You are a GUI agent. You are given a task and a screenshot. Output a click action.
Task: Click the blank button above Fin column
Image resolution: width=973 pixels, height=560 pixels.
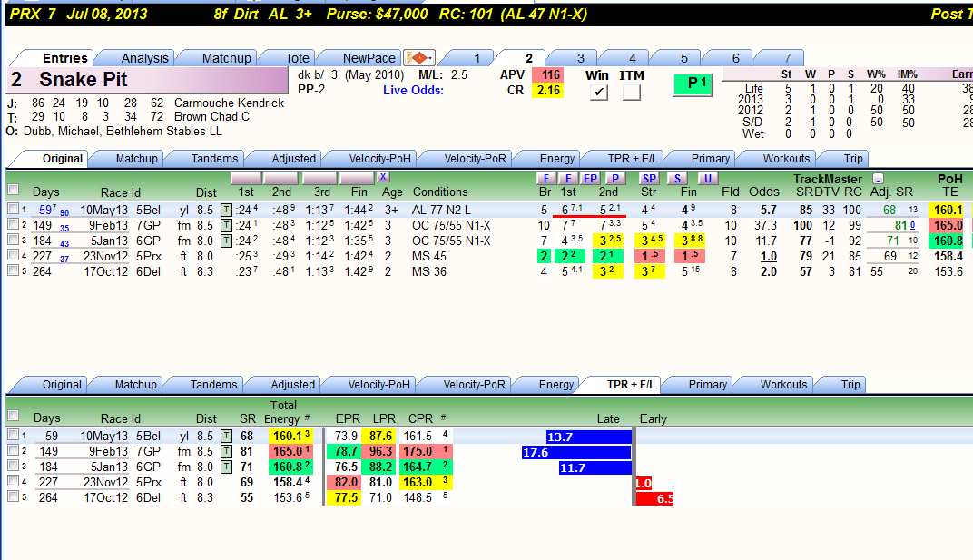pyautogui.click(x=357, y=178)
